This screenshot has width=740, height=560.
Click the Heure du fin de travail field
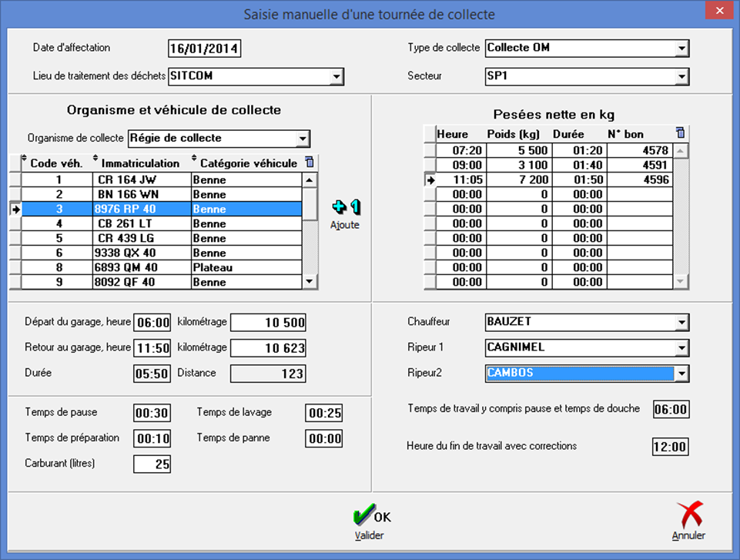671,447
